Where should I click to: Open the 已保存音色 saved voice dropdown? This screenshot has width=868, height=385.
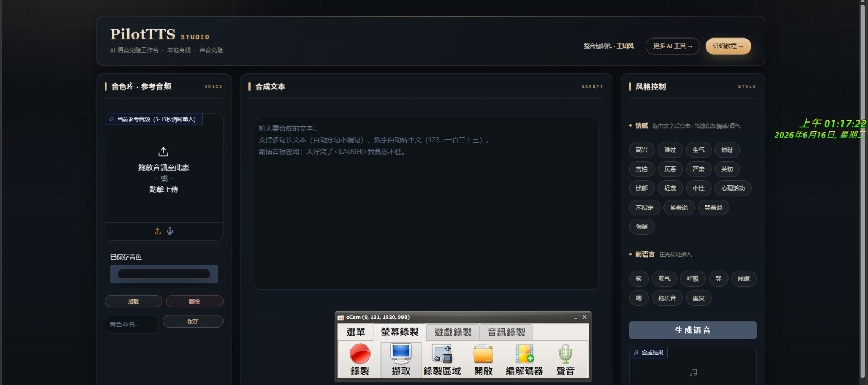tap(164, 274)
